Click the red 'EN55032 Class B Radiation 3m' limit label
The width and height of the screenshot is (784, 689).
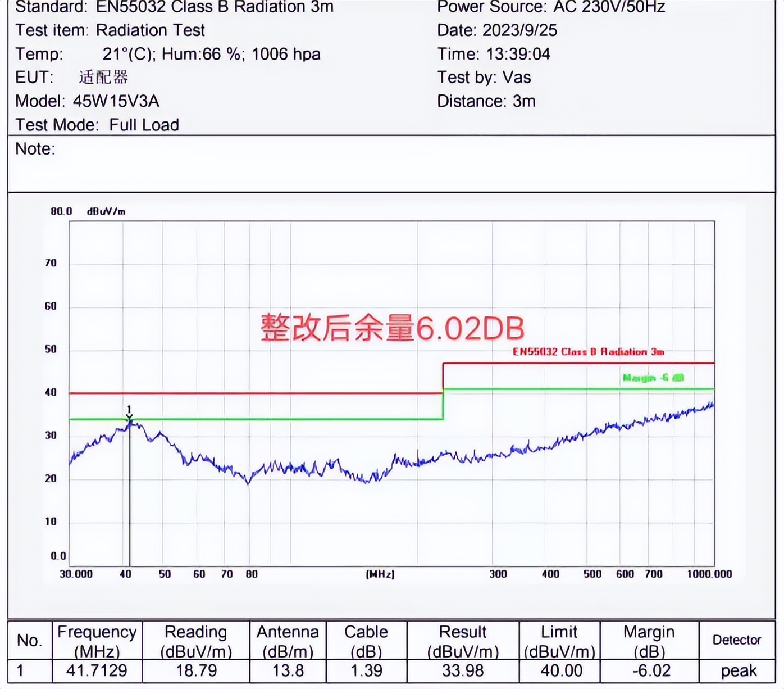[x=588, y=352]
